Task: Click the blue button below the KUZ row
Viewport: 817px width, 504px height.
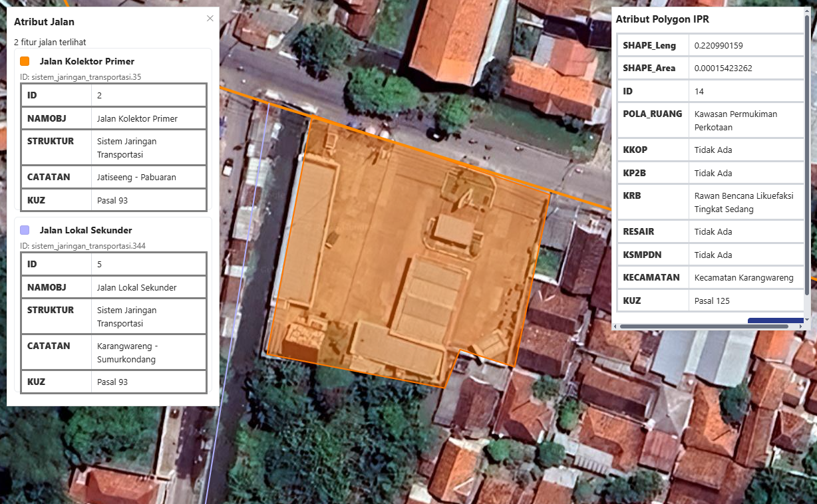Action: click(x=776, y=320)
